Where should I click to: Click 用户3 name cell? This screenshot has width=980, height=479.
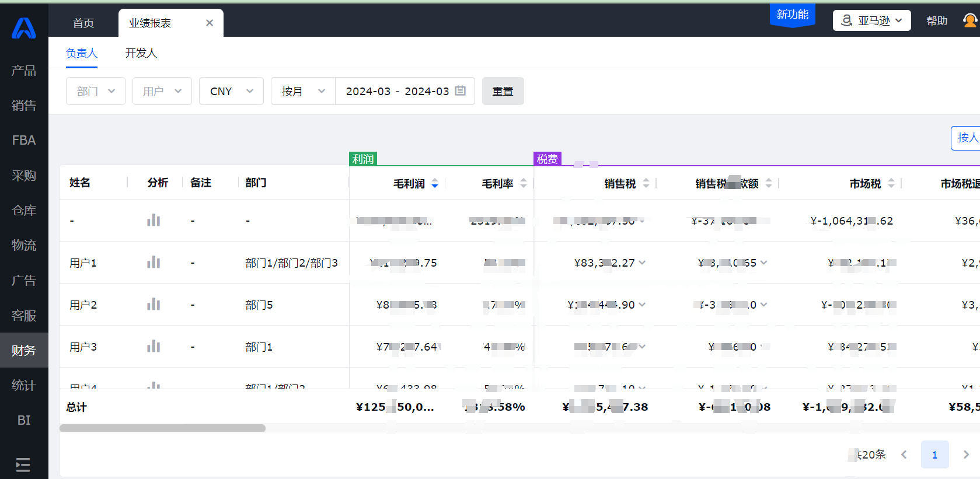pos(83,347)
